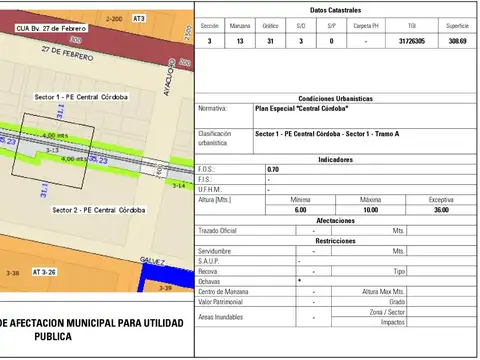
Task: Select the "Servidumbre" row label
Action: [214, 251]
